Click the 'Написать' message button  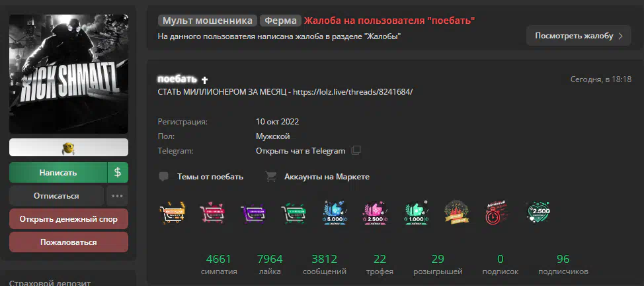[x=58, y=172]
